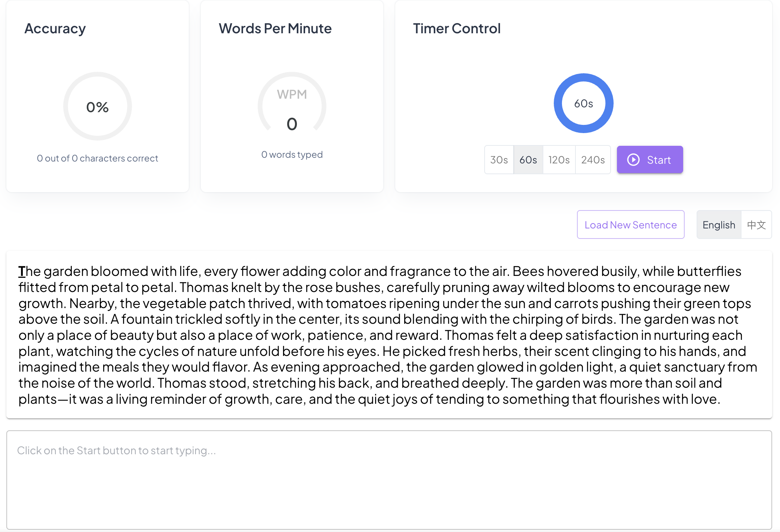
Task: Click the Accuracy card title
Action: pyautogui.click(x=55, y=28)
